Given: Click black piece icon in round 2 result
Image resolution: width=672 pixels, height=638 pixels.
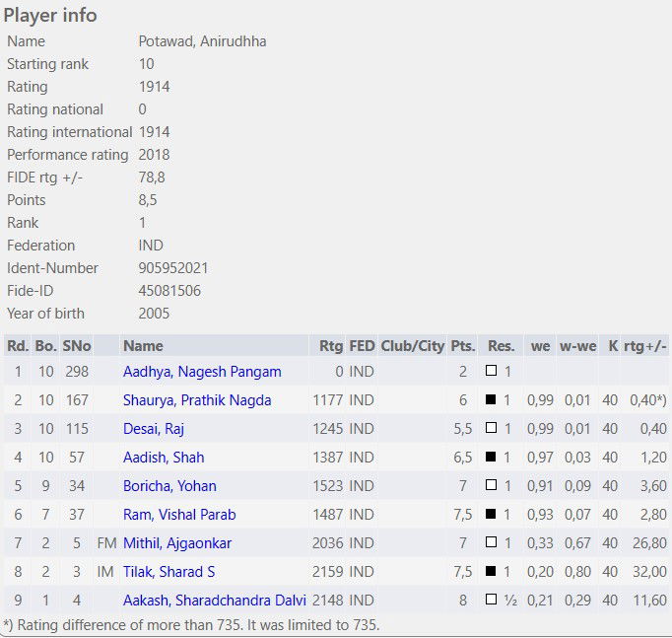Looking at the screenshot, I should 491,400.
